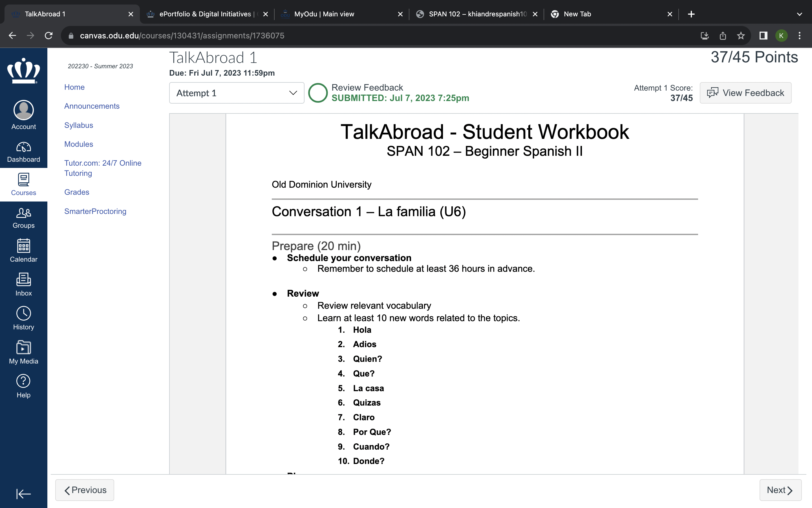This screenshot has height=508, width=812.
Task: Open the course Home link
Action: (74, 87)
